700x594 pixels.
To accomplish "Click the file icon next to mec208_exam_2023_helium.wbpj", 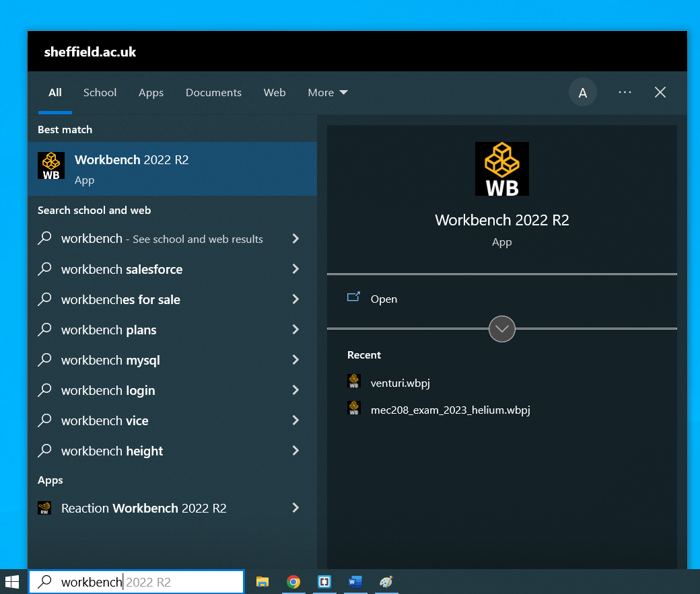I will coord(354,408).
